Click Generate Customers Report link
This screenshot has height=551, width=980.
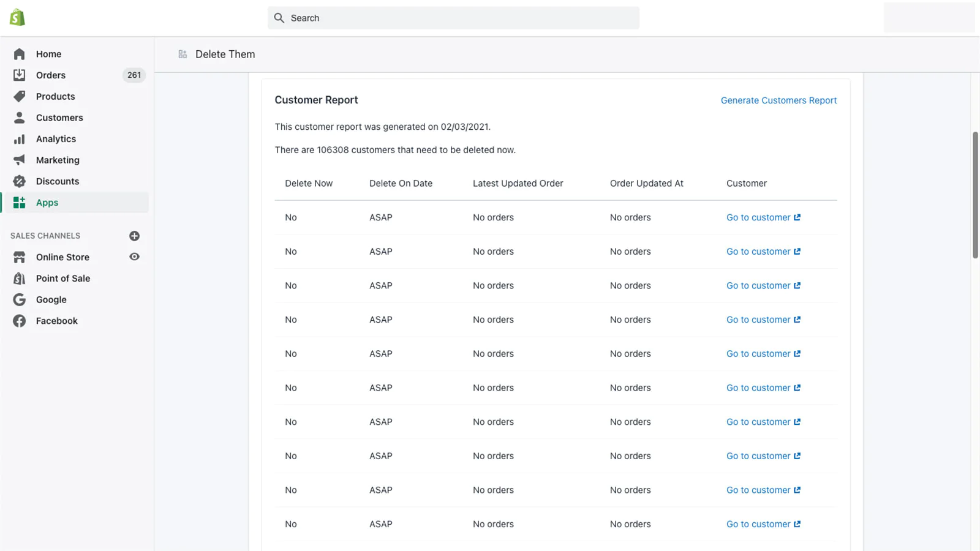(778, 100)
